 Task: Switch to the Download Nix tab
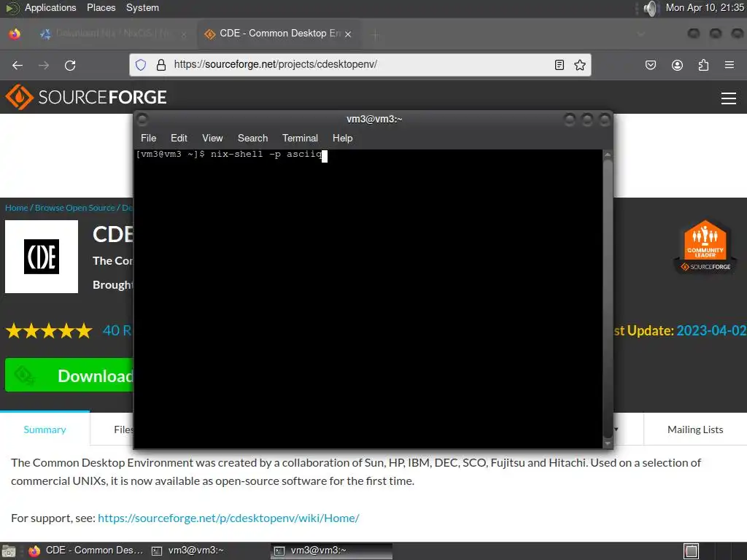(x=113, y=34)
